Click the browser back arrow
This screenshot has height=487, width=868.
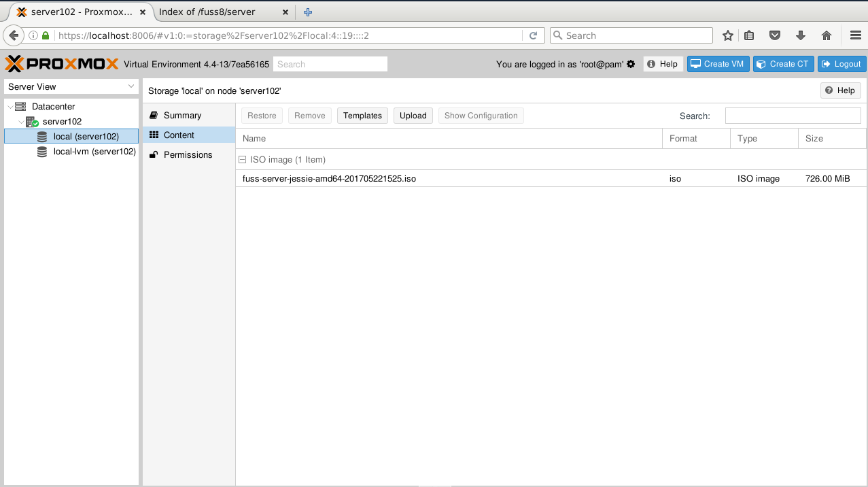coord(14,35)
